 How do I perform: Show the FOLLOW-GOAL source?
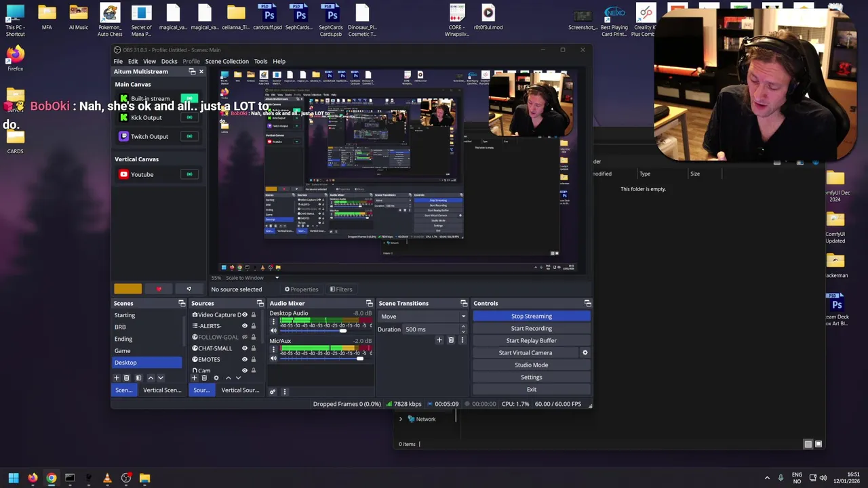click(245, 337)
